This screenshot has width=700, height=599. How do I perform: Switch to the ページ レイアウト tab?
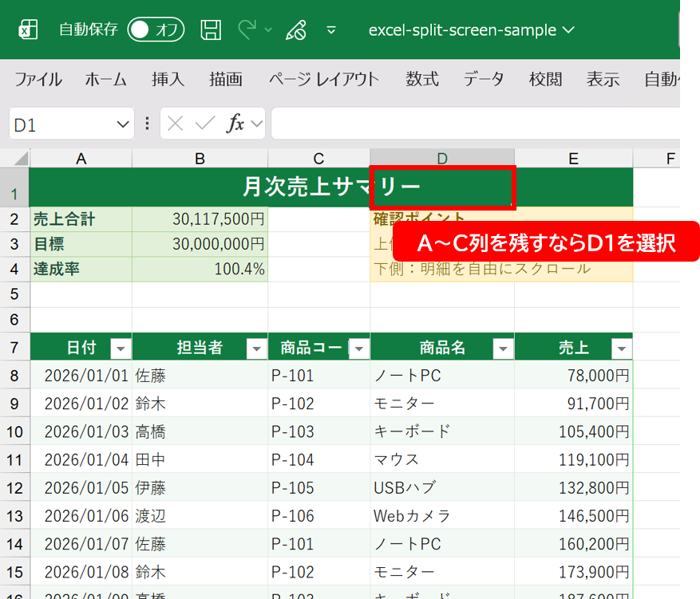pyautogui.click(x=324, y=80)
